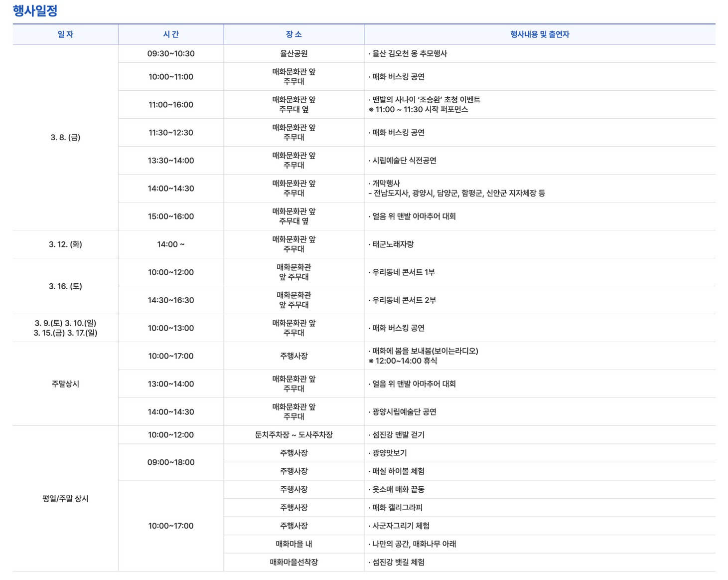Click the 매화에 봄을 보내봄(보이는라디오) entry
Image resolution: width=728 pixels, height=580 pixels.
coord(423,351)
